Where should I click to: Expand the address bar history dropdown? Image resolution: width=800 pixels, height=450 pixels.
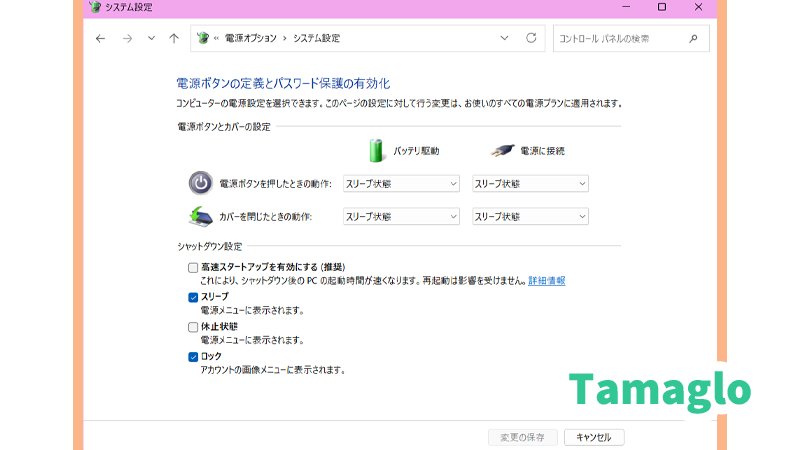tap(504, 38)
